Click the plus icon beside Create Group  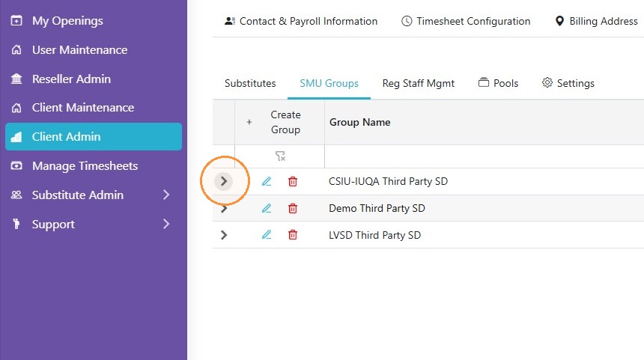point(249,122)
